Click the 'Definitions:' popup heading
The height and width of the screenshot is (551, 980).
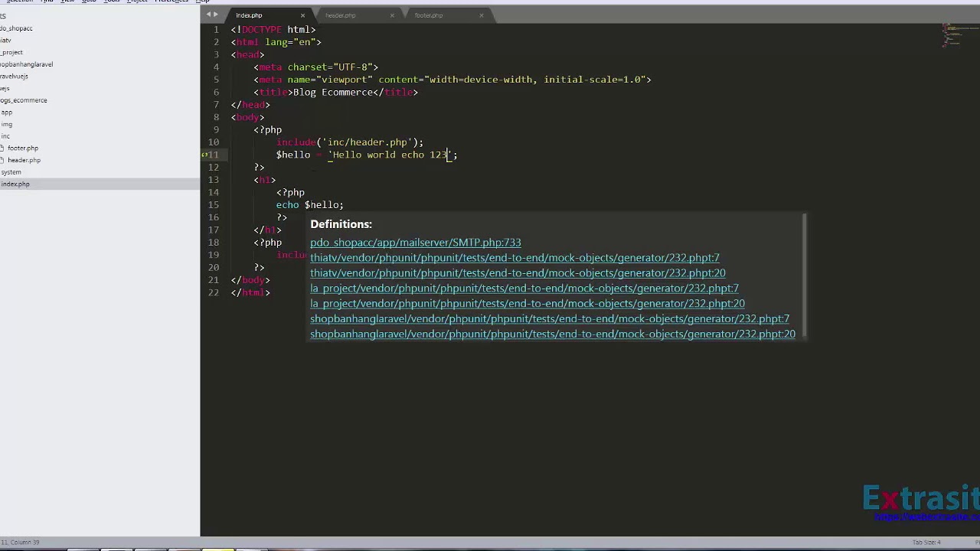click(x=341, y=224)
